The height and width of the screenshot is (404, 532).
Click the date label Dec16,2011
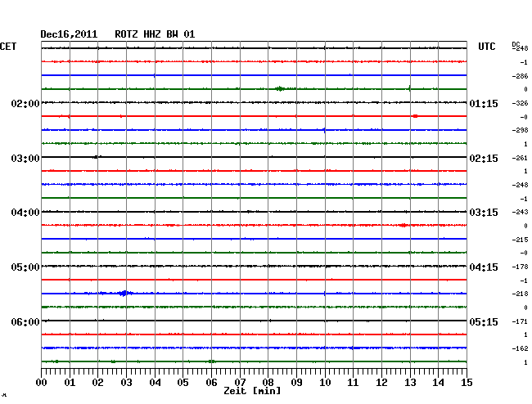point(69,34)
